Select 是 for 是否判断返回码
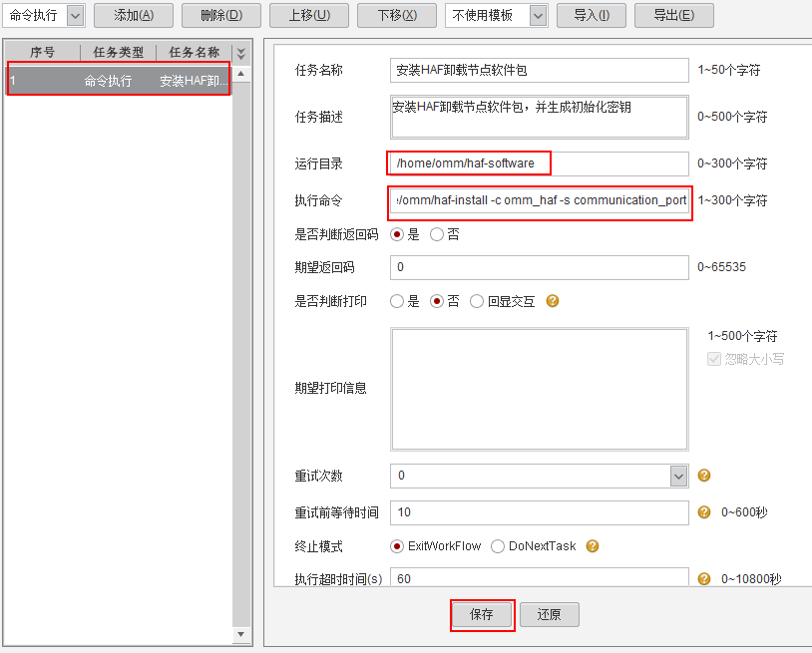Screen dimensions: 812x653 (x=397, y=235)
